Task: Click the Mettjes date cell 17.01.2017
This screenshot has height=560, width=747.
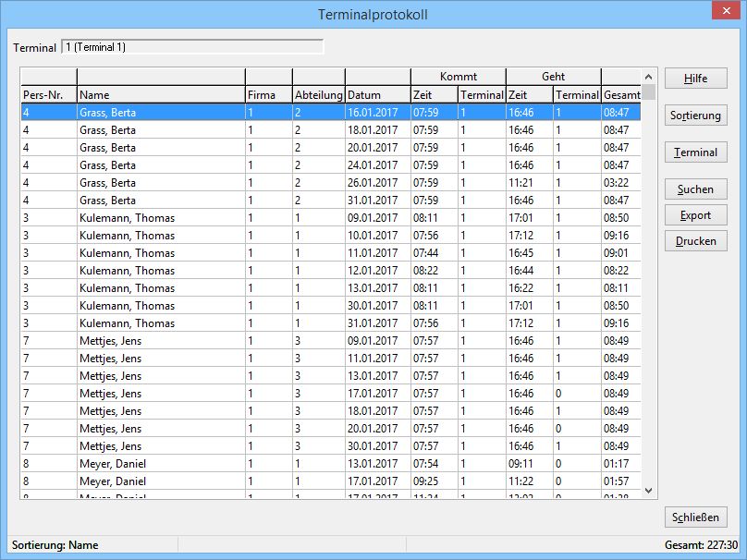Action: (x=378, y=394)
